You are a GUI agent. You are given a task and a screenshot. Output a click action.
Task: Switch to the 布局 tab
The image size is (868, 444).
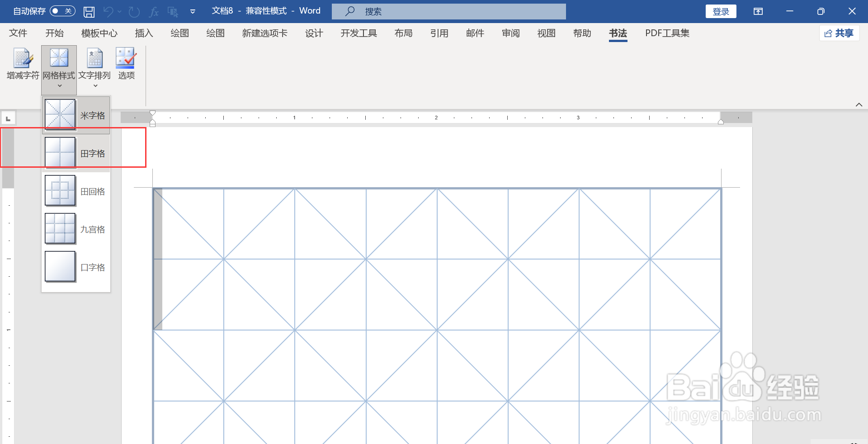(403, 33)
